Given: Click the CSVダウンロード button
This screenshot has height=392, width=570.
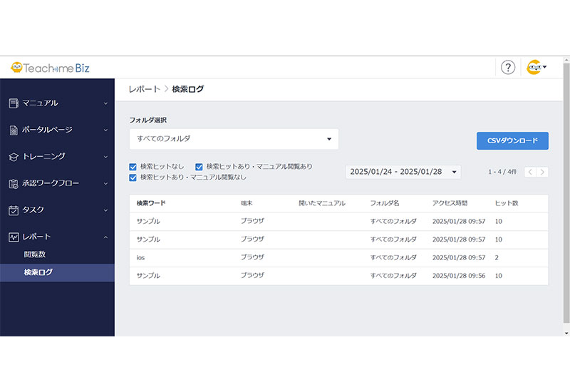Looking at the screenshot, I should (x=512, y=140).
